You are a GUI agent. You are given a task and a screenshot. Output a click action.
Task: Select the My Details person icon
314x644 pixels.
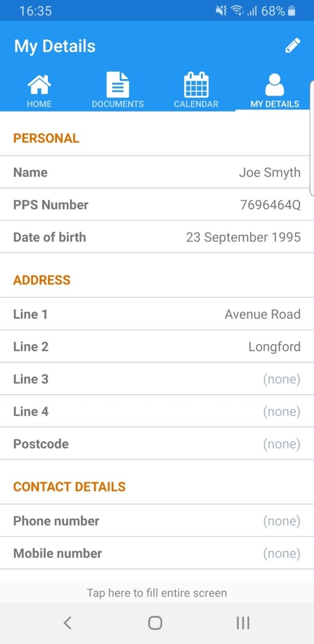click(x=274, y=85)
